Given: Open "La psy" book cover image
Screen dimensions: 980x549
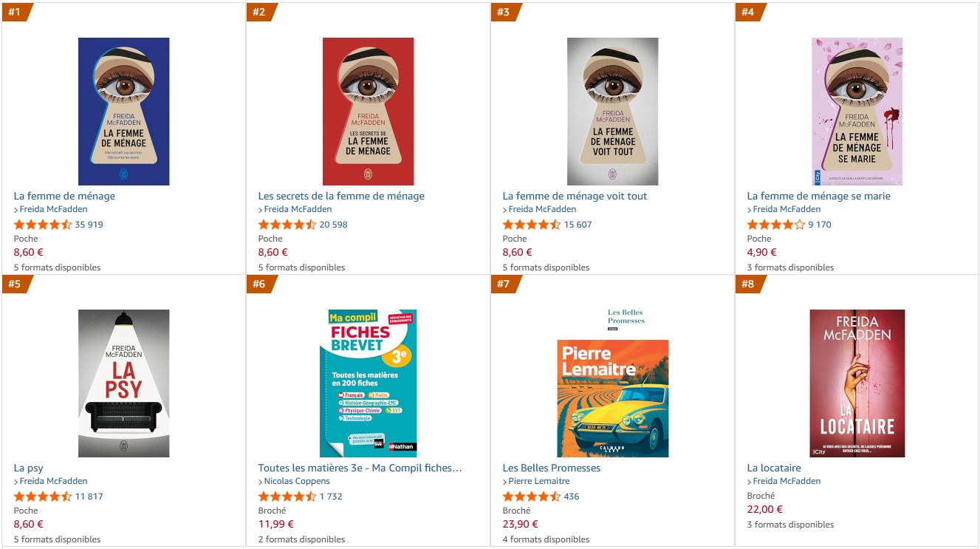Looking at the screenshot, I should click(123, 383).
